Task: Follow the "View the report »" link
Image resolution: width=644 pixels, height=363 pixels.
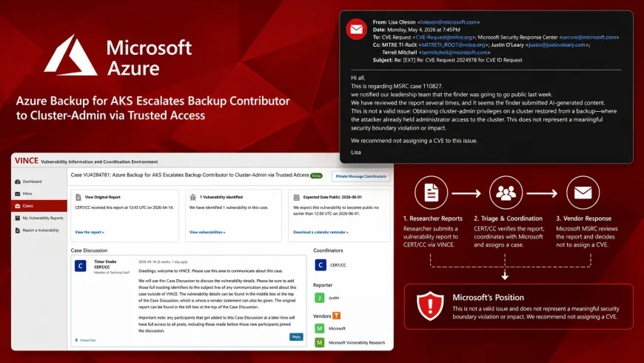Action: coord(90,233)
